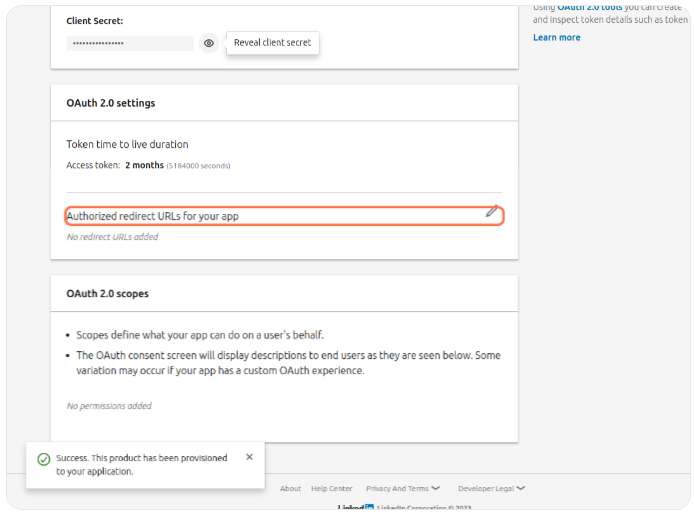Dismiss the success notification

250,457
